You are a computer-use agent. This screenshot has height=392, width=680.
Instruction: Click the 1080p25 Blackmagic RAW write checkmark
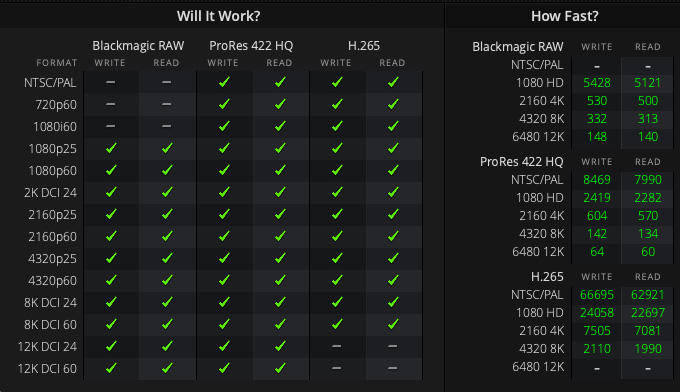[111, 148]
